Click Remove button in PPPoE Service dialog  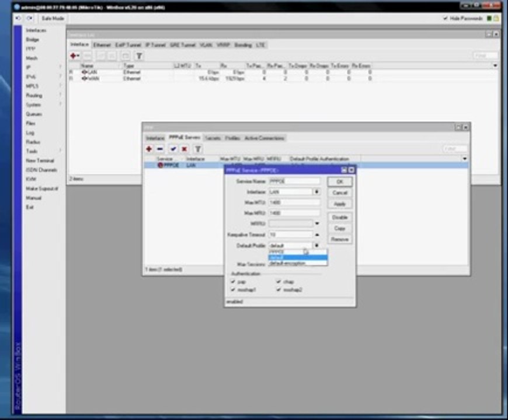339,239
